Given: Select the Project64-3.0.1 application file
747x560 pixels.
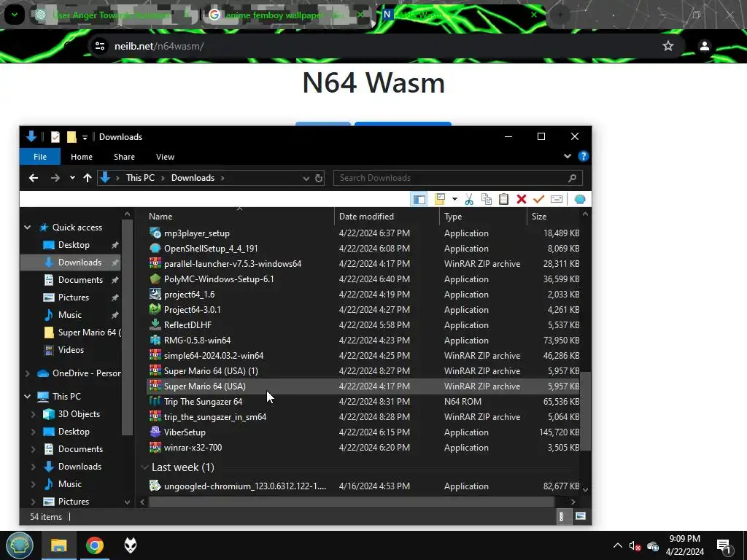Looking at the screenshot, I should 193,309.
